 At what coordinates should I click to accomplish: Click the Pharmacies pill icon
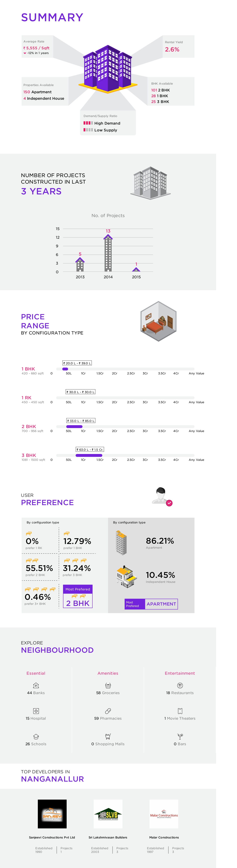[x=108, y=711]
